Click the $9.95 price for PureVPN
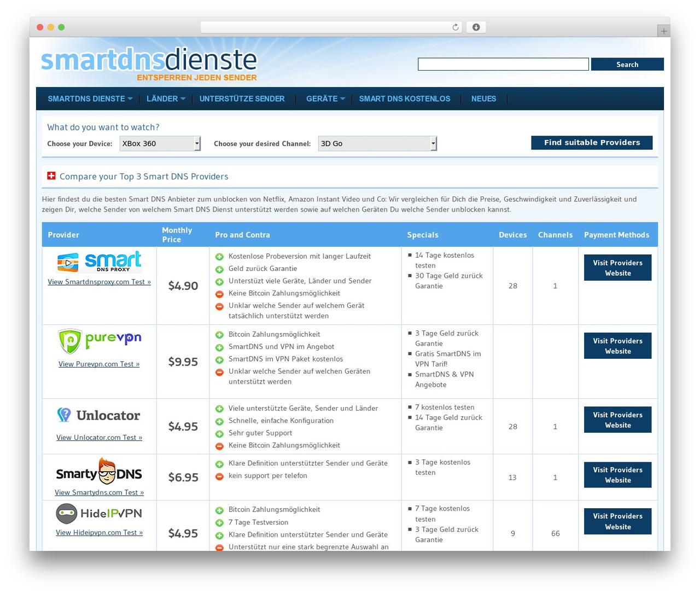This screenshot has height=593, width=700. click(x=183, y=362)
